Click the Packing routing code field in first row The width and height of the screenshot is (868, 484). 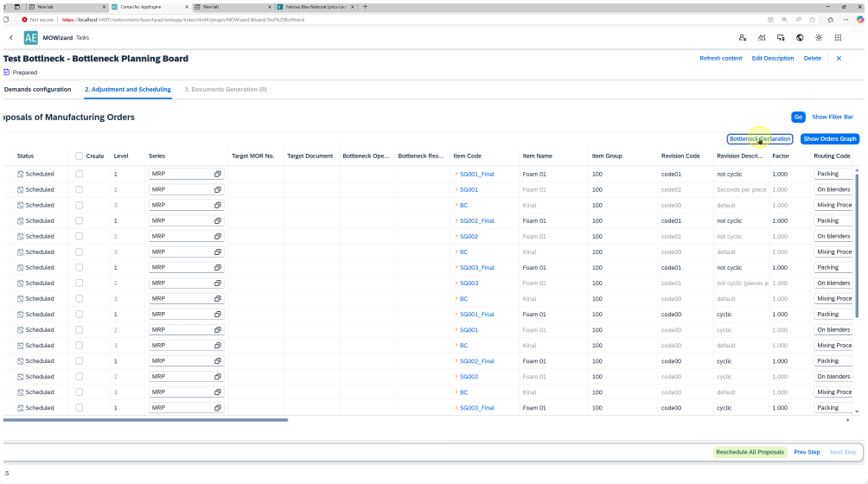coord(833,174)
